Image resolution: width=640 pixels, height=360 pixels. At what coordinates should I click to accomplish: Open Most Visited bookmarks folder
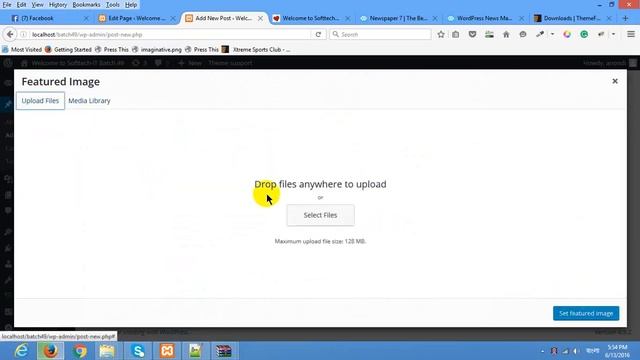click(x=22, y=49)
